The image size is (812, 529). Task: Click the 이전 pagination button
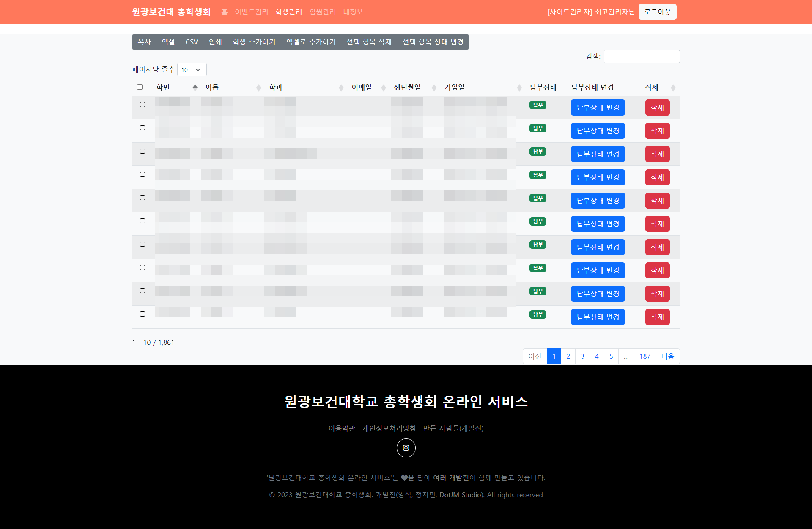535,356
